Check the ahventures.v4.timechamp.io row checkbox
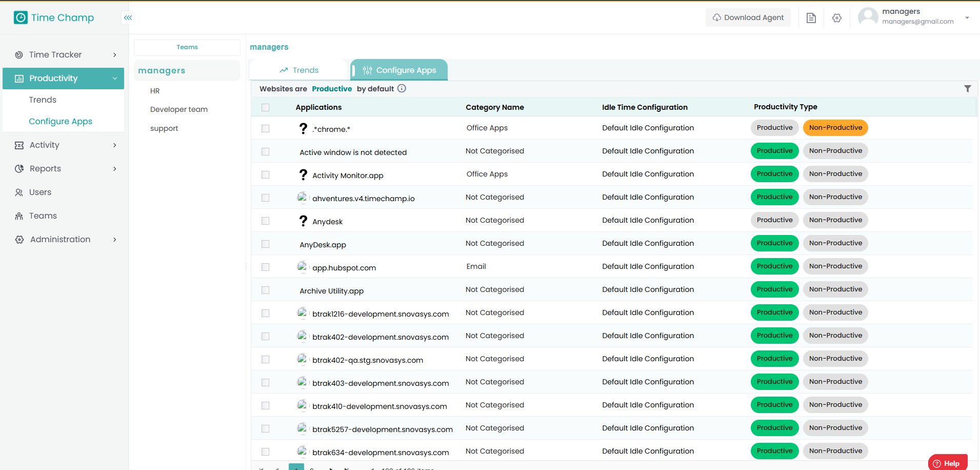 [265, 198]
